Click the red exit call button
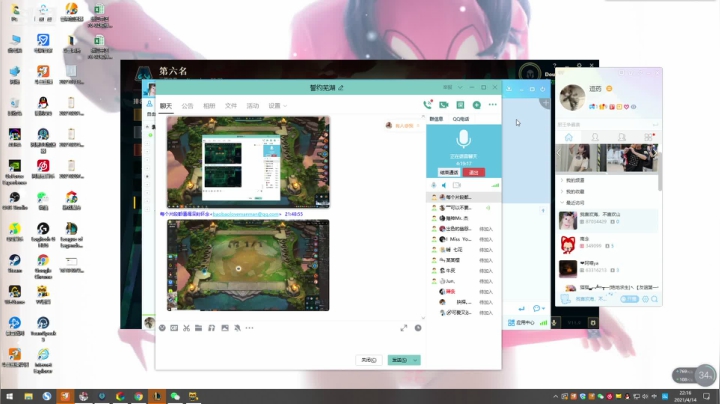The image size is (720, 404). tap(473, 173)
